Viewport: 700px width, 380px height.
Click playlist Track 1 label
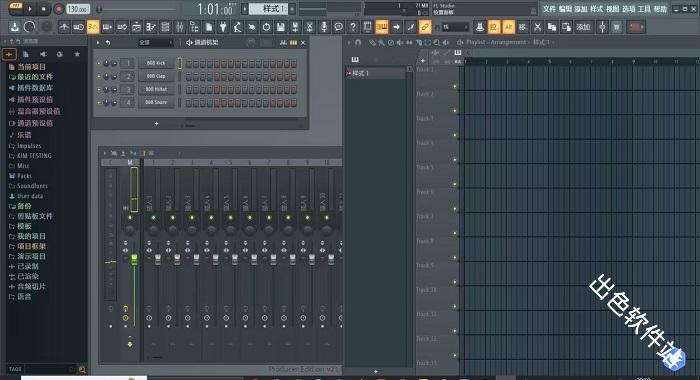(425, 70)
